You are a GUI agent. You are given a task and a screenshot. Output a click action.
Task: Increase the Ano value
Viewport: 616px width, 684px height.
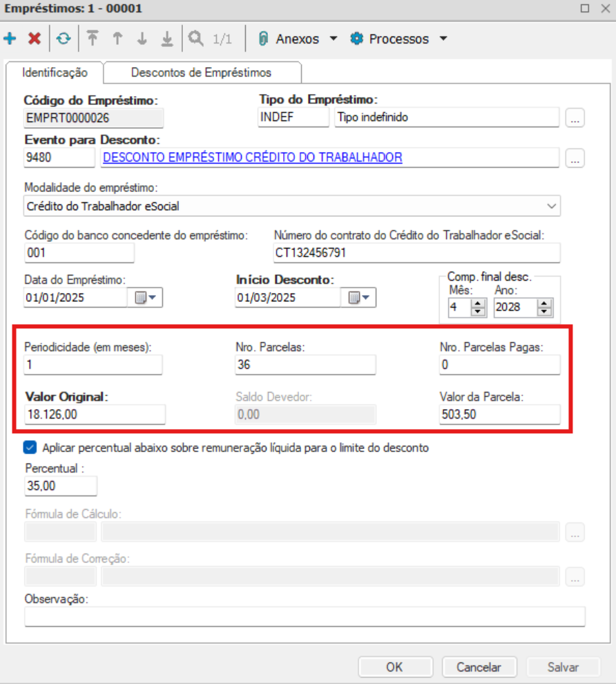(x=544, y=303)
